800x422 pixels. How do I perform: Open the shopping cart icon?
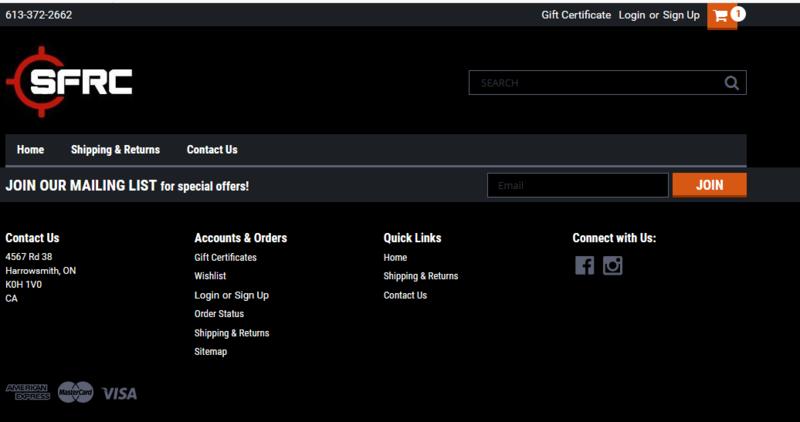(721, 16)
